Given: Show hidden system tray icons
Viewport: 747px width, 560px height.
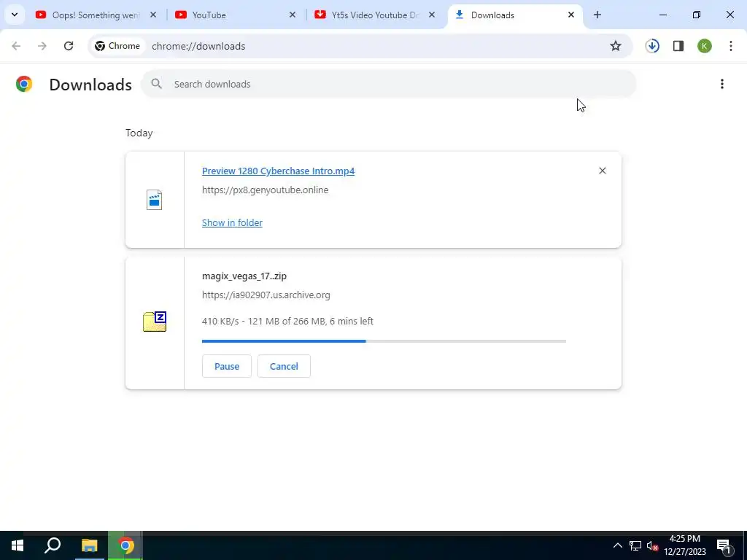Looking at the screenshot, I should pos(617,545).
